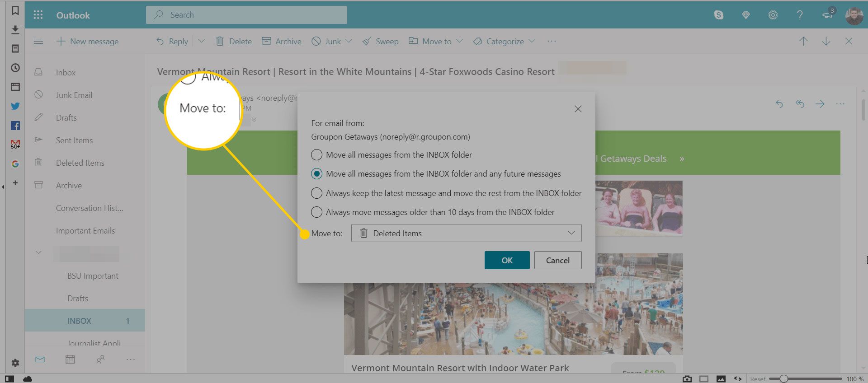Open browser downloads panel icon
Image resolution: width=868 pixels, height=383 pixels.
pos(15,29)
